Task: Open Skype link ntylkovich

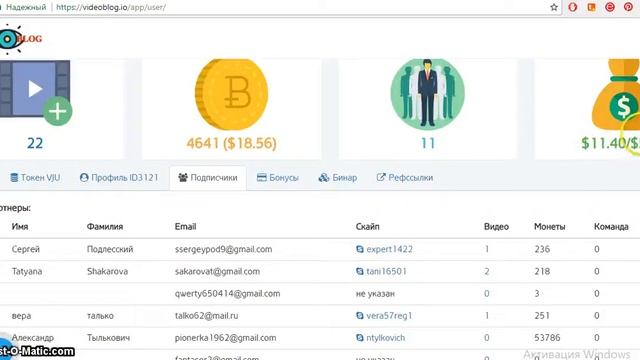Action: click(x=386, y=338)
